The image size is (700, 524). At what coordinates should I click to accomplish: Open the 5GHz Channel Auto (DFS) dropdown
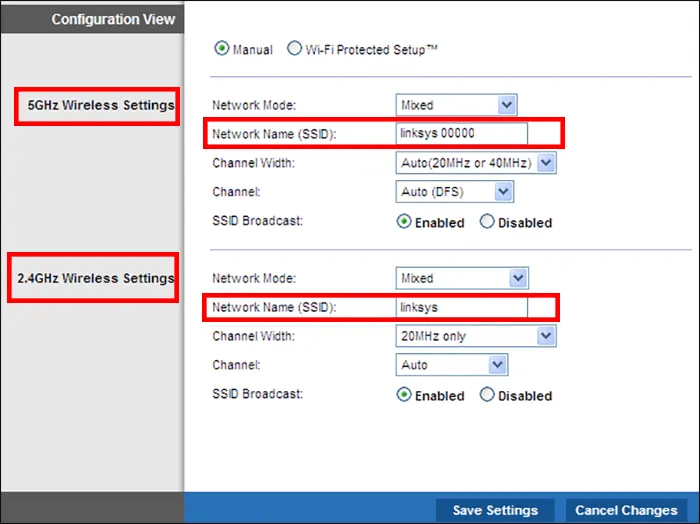(x=454, y=192)
